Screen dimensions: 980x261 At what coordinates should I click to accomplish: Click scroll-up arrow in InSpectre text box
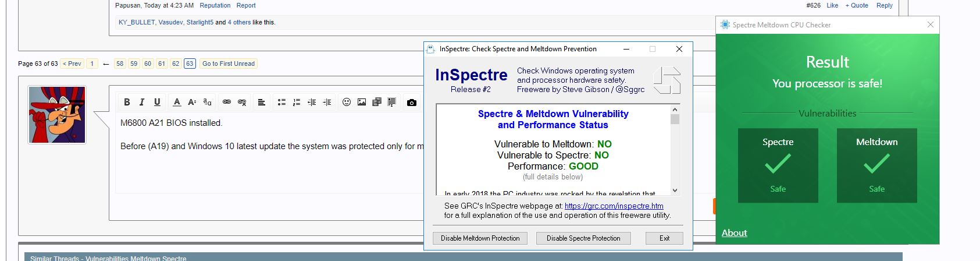click(x=675, y=110)
